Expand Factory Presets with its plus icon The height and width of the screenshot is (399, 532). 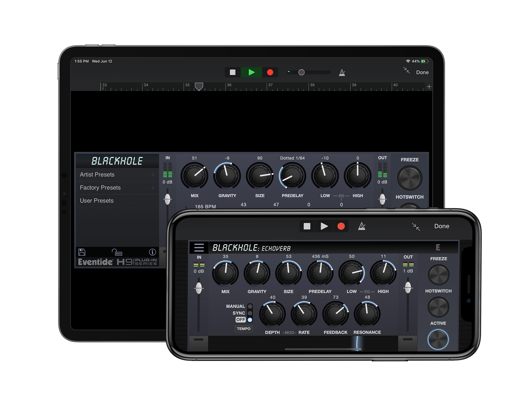tap(153, 188)
